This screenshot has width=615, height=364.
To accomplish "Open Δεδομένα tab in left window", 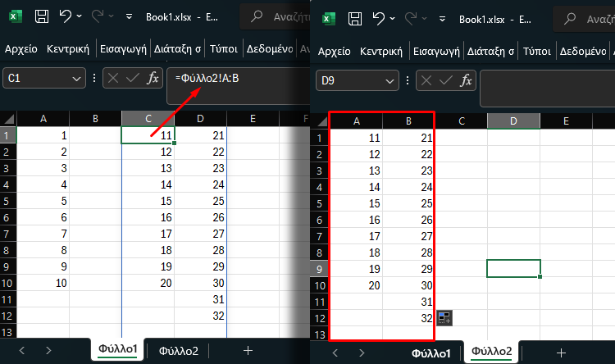I will click(270, 49).
